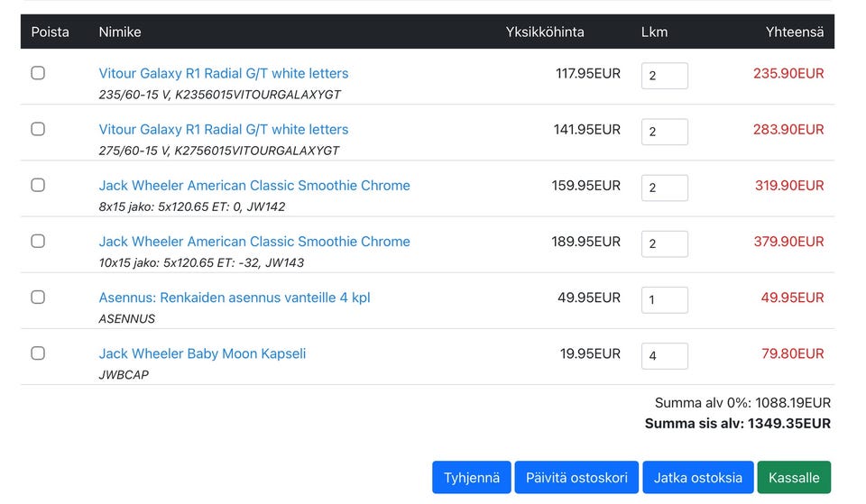Screen dimensions: 866x504
Task: Click total 379.90EUR
Action: 788,242
